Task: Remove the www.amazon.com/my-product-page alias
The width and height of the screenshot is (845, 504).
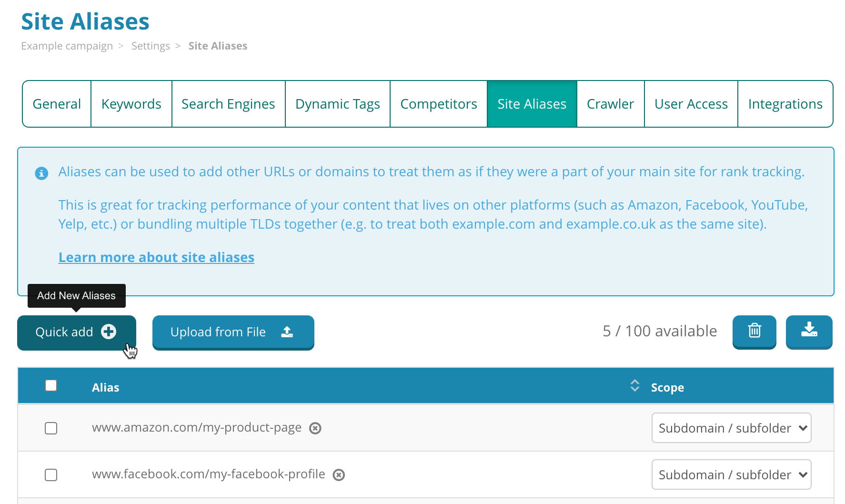Action: [x=315, y=428]
